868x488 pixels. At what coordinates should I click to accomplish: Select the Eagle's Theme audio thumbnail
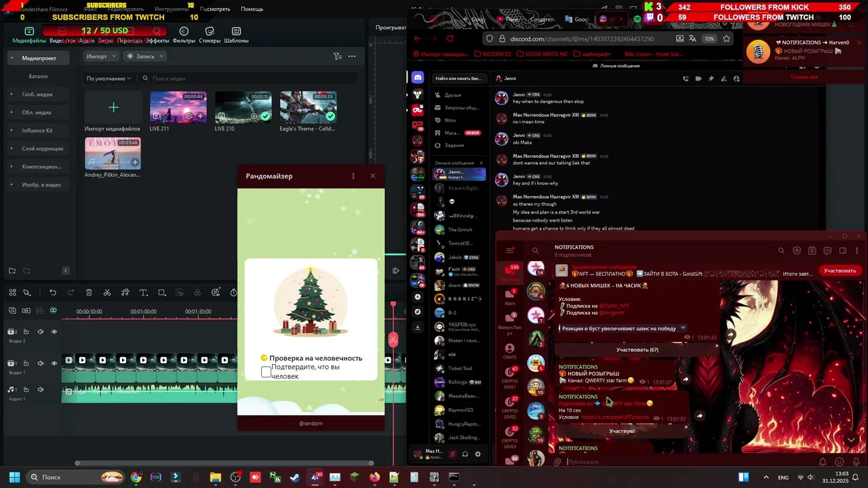pos(308,107)
